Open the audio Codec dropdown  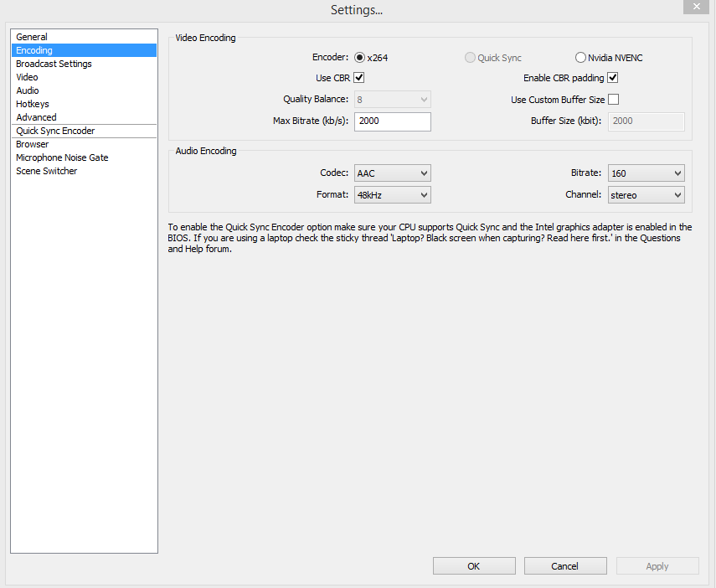click(392, 173)
